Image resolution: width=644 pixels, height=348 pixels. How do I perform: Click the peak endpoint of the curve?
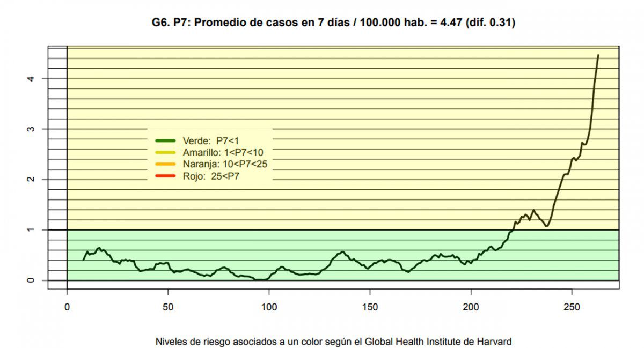tap(598, 55)
